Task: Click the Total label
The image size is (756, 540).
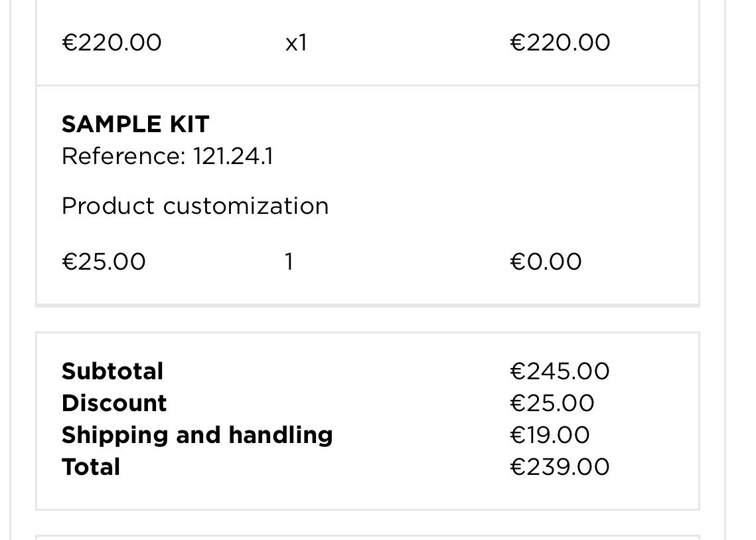Action: tap(91, 467)
